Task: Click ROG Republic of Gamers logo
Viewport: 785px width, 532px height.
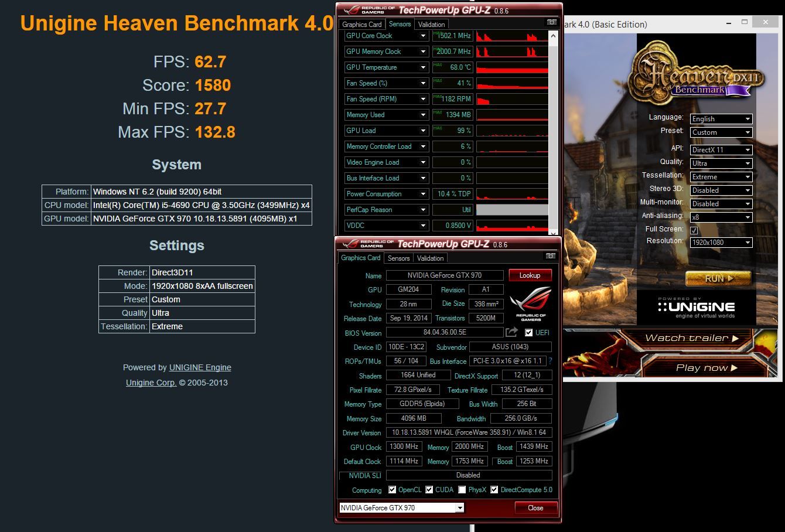Action: click(x=531, y=303)
